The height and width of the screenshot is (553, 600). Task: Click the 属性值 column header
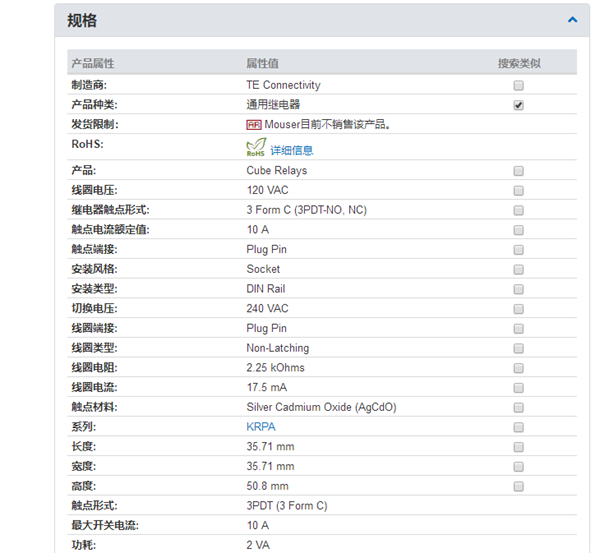(x=262, y=63)
